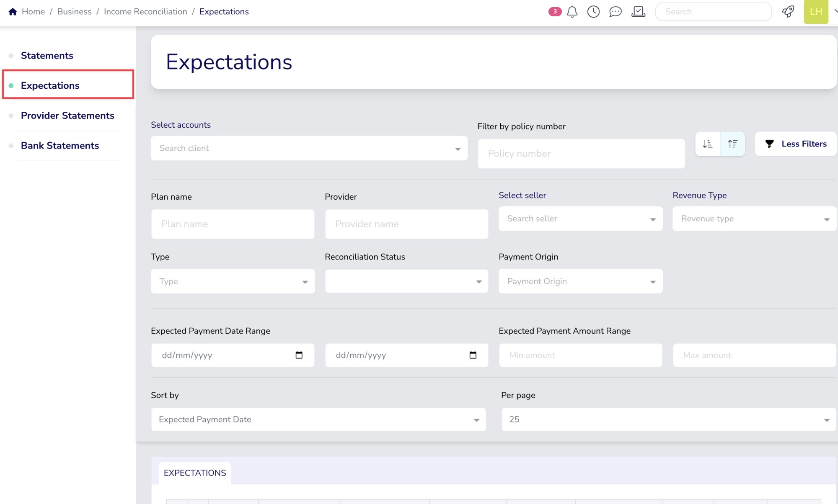Click Less Filters button

[795, 144]
